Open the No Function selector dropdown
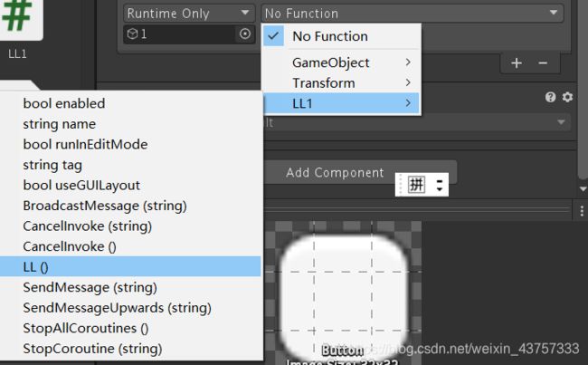 (x=412, y=14)
